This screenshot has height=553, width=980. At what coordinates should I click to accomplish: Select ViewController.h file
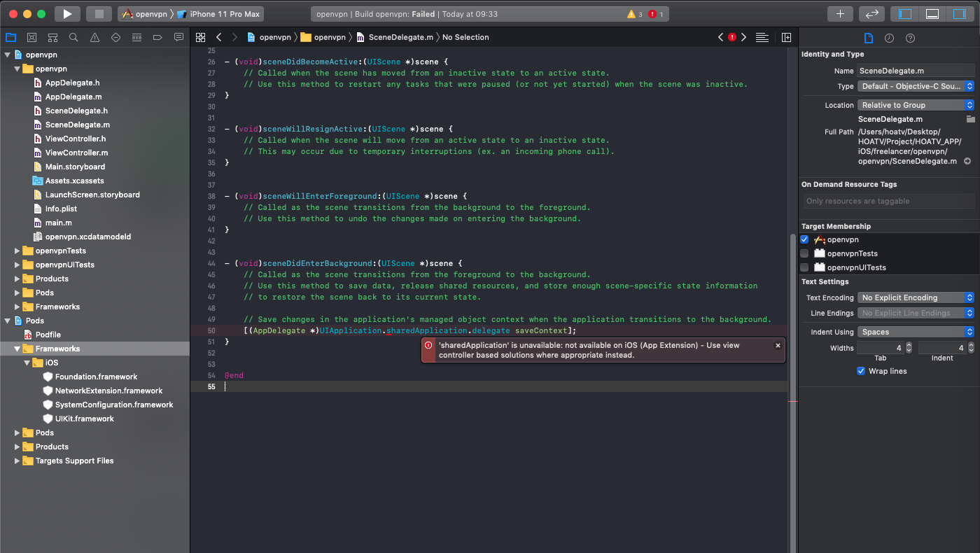tap(76, 139)
